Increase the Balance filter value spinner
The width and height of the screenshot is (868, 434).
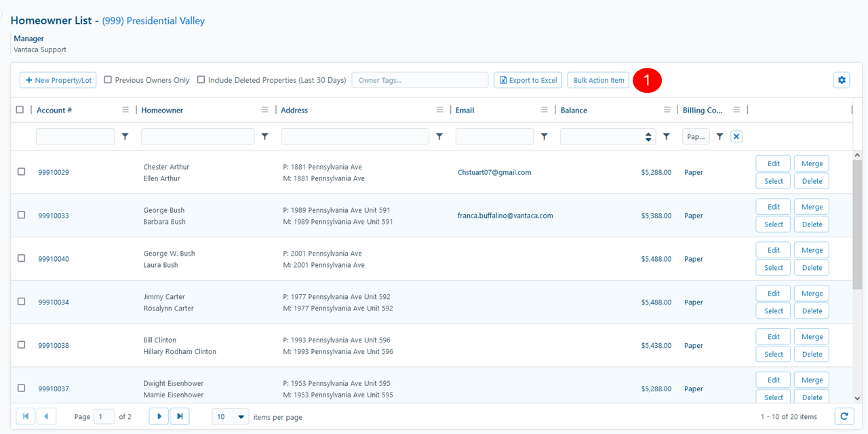coord(649,134)
